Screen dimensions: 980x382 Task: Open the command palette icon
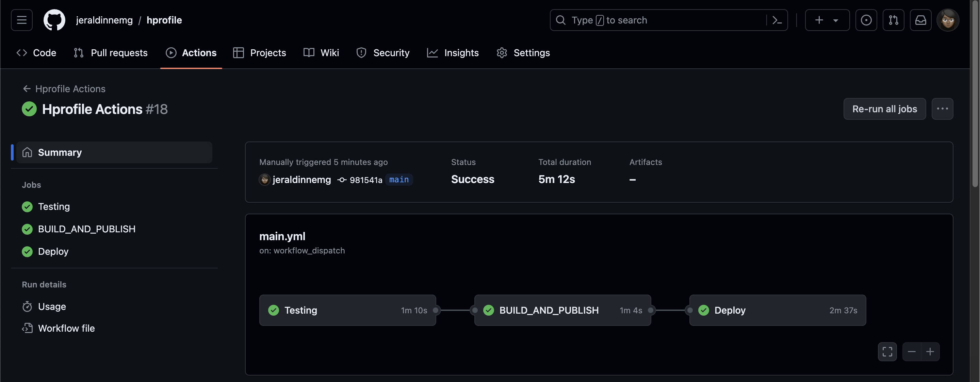pyautogui.click(x=777, y=20)
